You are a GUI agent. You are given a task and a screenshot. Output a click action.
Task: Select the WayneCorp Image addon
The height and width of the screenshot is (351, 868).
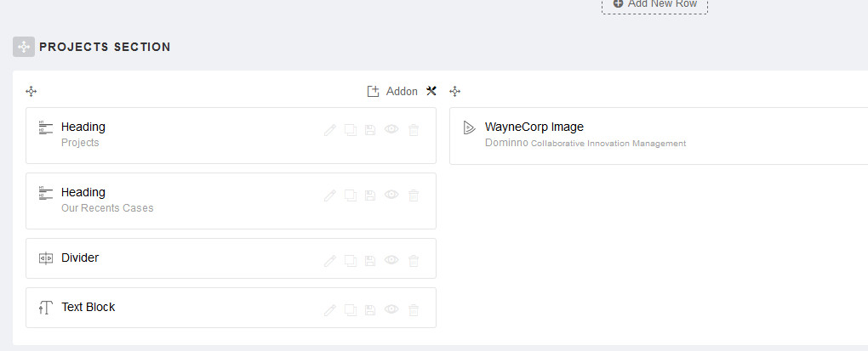pos(534,127)
